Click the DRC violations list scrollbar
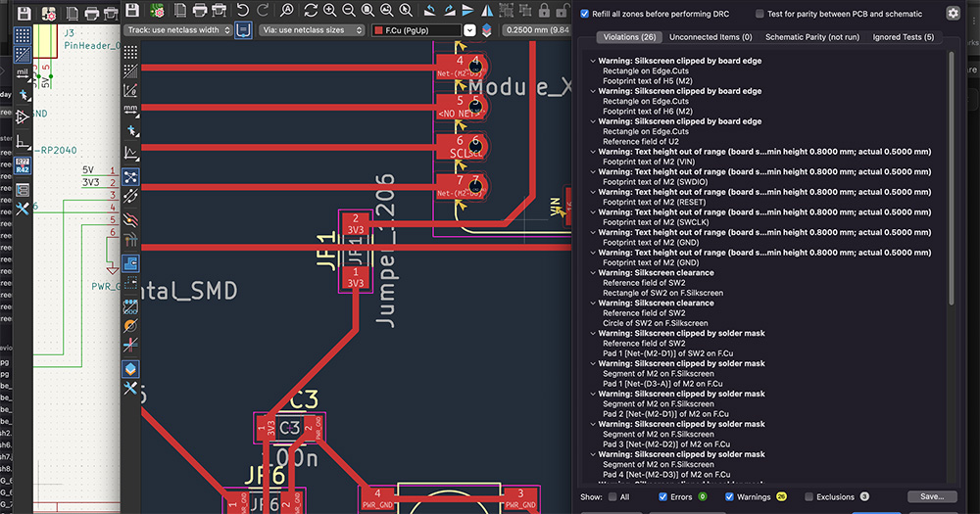 point(952,177)
